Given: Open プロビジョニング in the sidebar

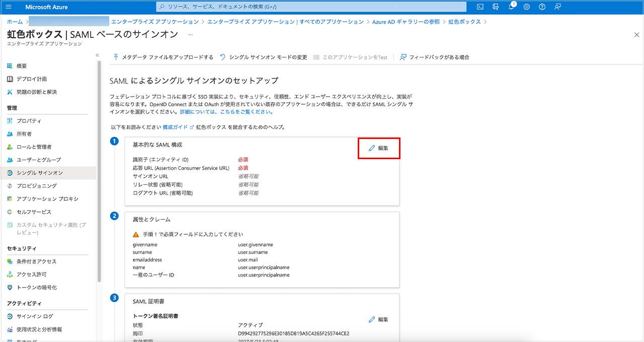Looking at the screenshot, I should 36,186.
